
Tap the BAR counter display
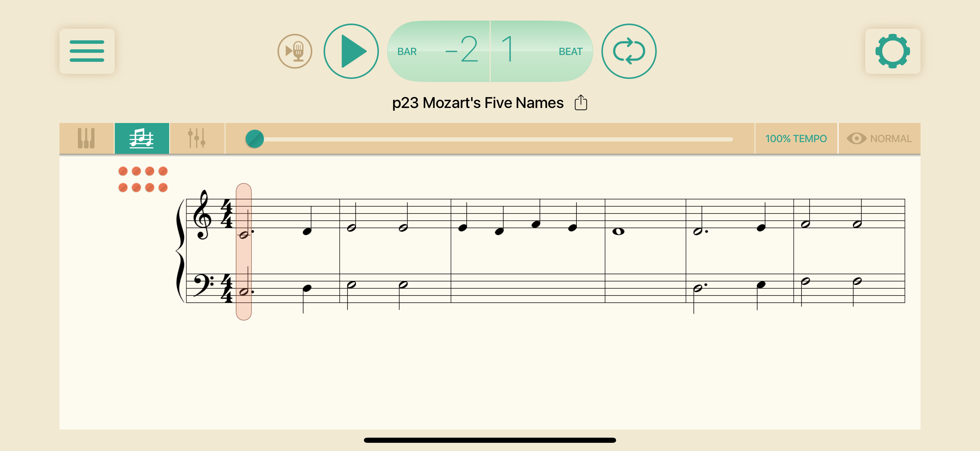coord(438,51)
